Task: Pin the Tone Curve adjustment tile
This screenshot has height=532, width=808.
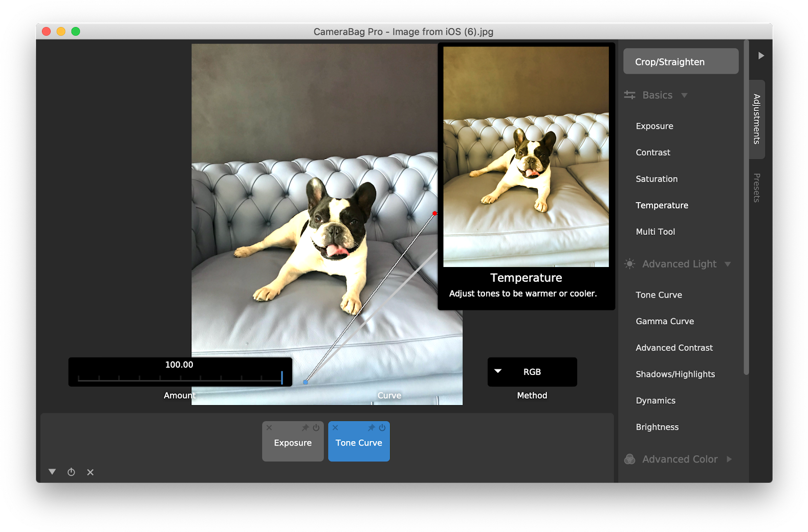Action: pos(372,428)
